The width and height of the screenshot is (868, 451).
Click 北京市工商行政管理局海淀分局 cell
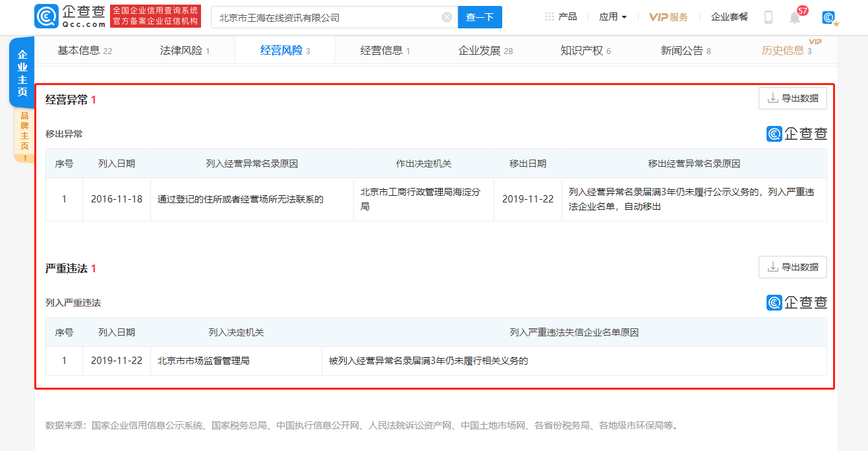[x=423, y=199]
